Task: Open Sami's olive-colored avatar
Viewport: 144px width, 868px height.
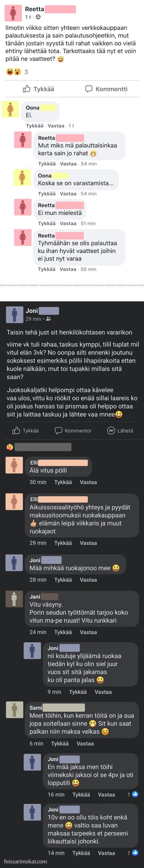Action: click(15, 710)
